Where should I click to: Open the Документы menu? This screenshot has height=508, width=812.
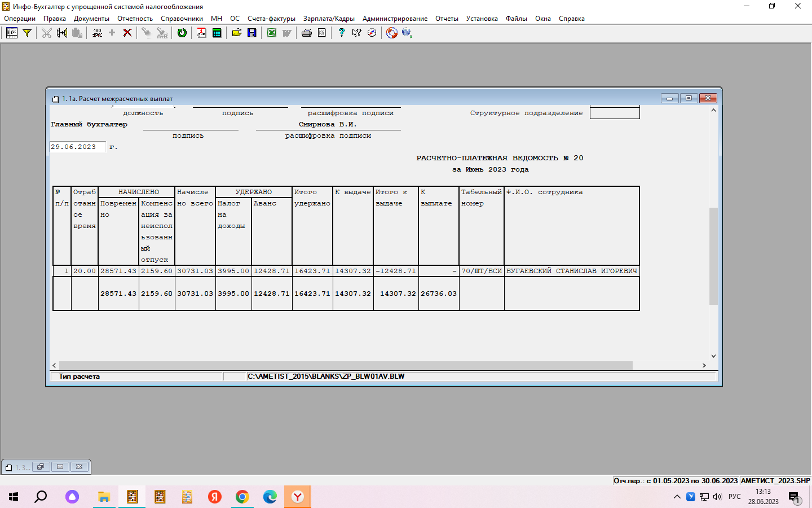tap(91, 19)
